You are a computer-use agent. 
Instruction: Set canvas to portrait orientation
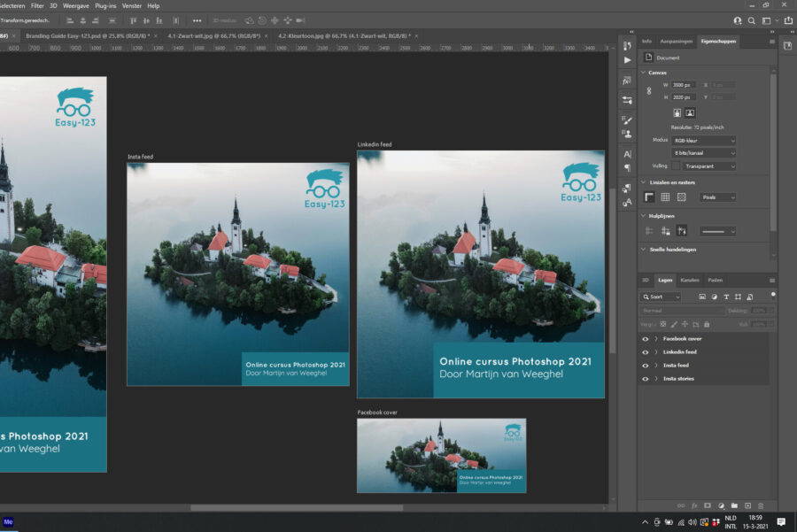point(677,112)
